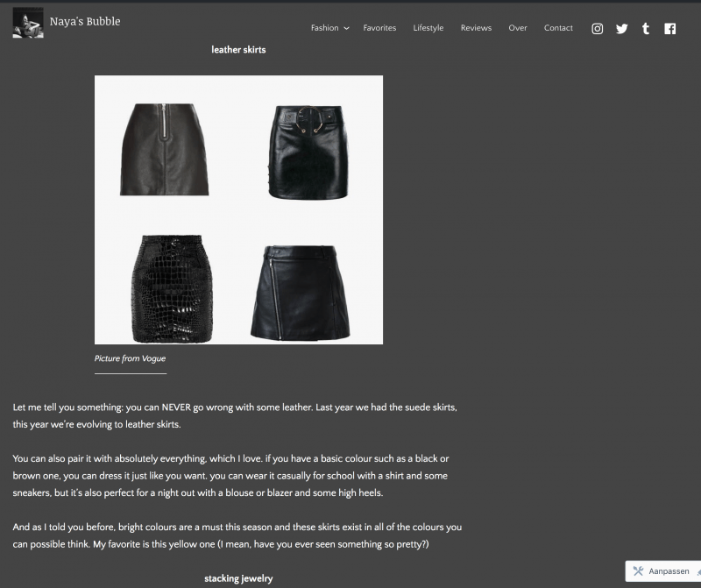This screenshot has width=701, height=588.
Task: Open the Over page
Action: click(x=518, y=28)
